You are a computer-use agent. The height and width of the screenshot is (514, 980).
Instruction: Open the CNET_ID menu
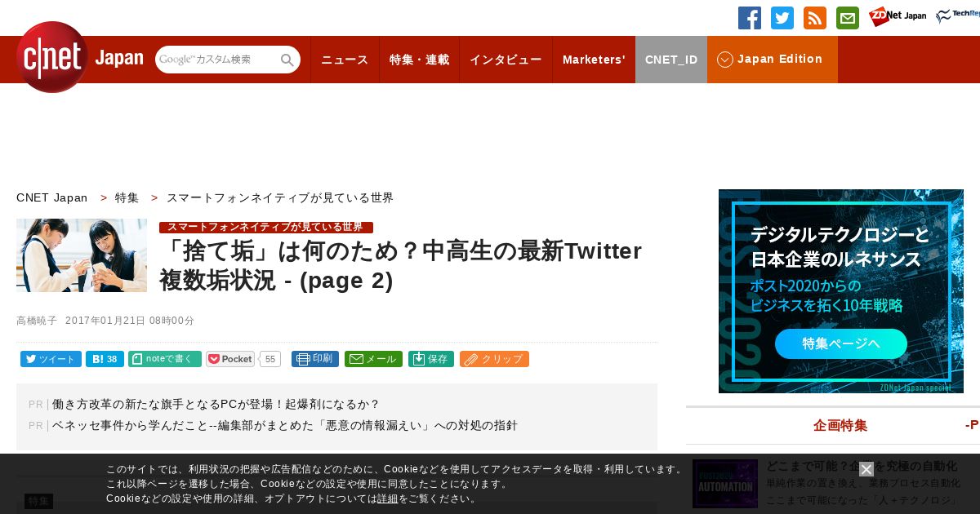coord(671,60)
